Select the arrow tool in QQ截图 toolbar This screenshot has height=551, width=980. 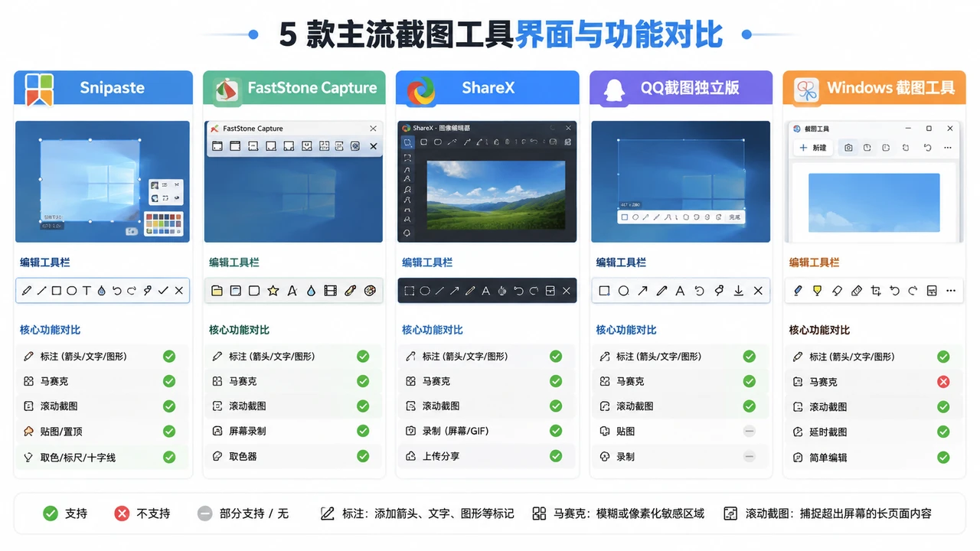[x=642, y=291]
